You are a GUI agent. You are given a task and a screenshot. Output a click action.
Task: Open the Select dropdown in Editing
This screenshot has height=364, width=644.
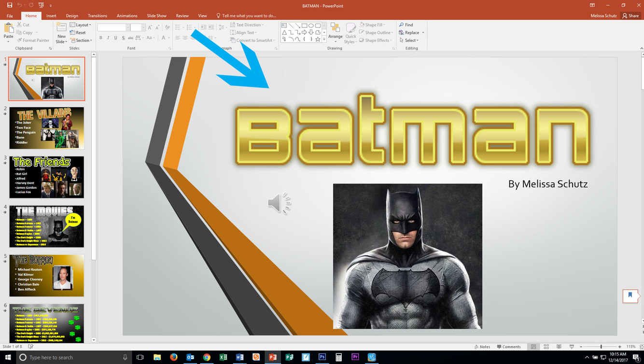pos(408,40)
